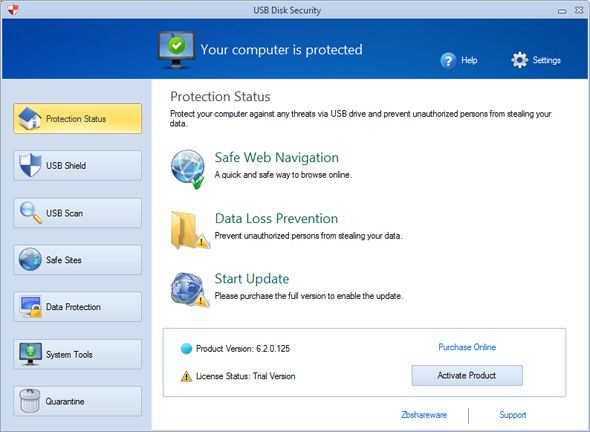Select the Protection Status sidebar tab
Image resolution: width=590 pixels, height=432 pixels.
coord(78,119)
